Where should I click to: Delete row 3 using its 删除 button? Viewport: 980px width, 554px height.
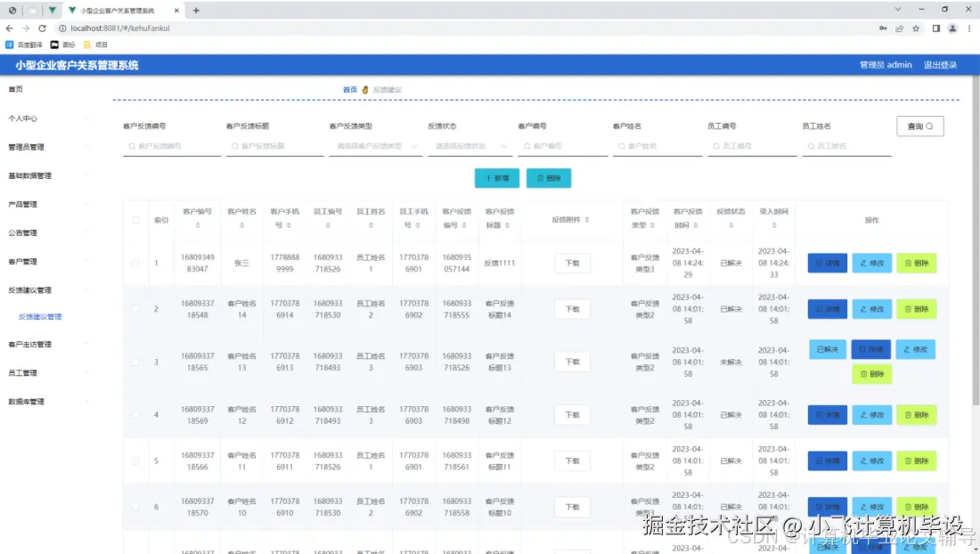pyautogui.click(x=872, y=374)
